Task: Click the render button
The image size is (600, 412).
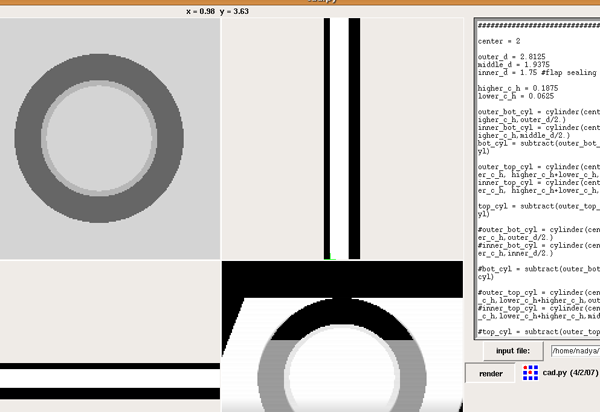Action: click(x=490, y=373)
